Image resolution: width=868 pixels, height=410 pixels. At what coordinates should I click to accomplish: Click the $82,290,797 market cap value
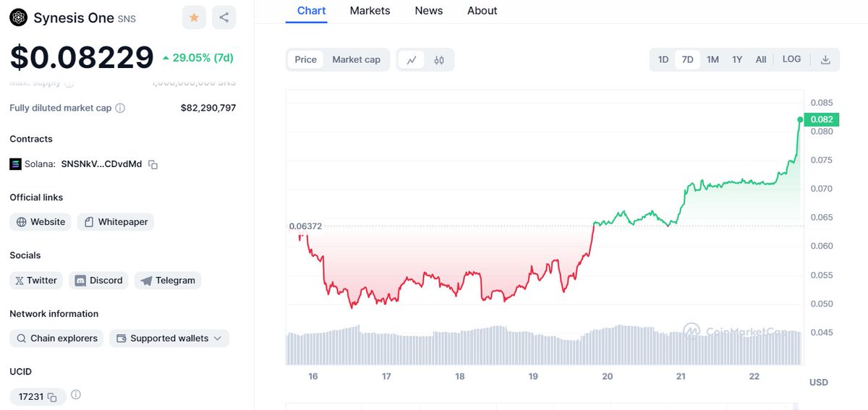click(x=208, y=108)
